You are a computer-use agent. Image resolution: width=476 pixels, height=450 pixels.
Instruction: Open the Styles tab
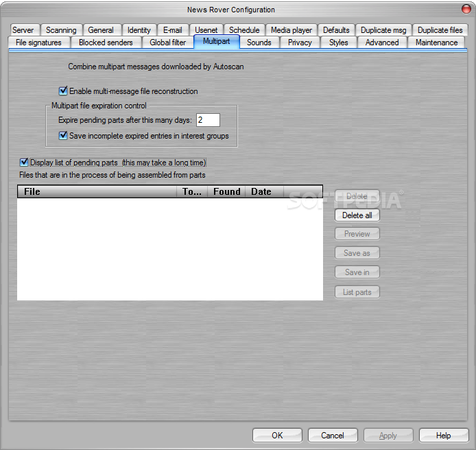point(339,43)
